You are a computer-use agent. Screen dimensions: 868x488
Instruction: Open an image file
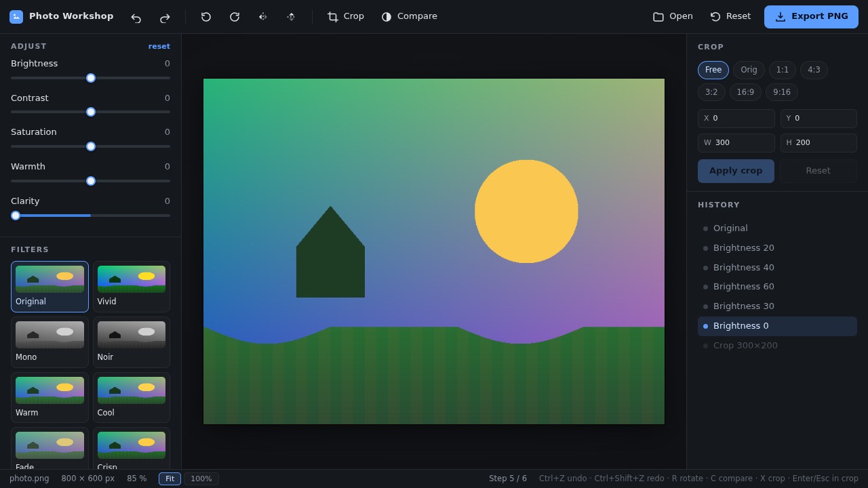point(673,17)
